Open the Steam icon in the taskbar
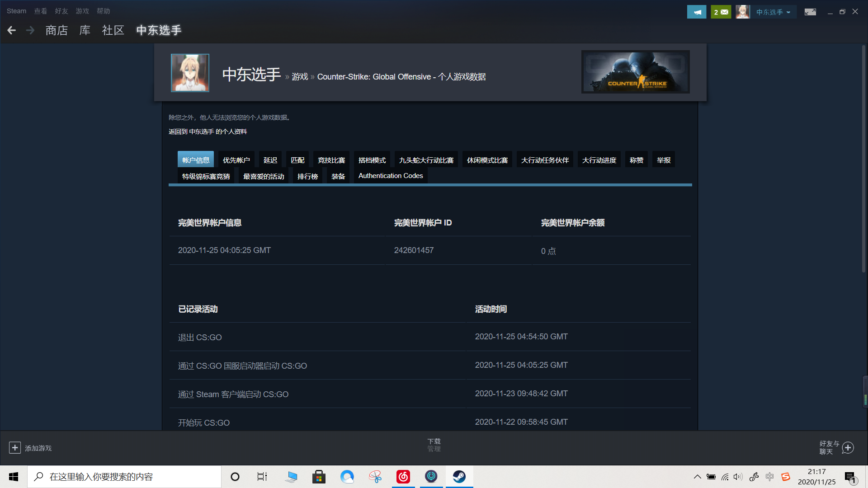This screenshot has width=868, height=488. [x=460, y=476]
